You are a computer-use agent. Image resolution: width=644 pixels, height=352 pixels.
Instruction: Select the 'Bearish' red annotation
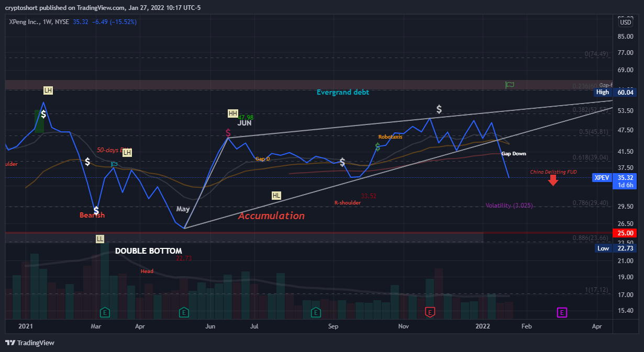(92, 215)
